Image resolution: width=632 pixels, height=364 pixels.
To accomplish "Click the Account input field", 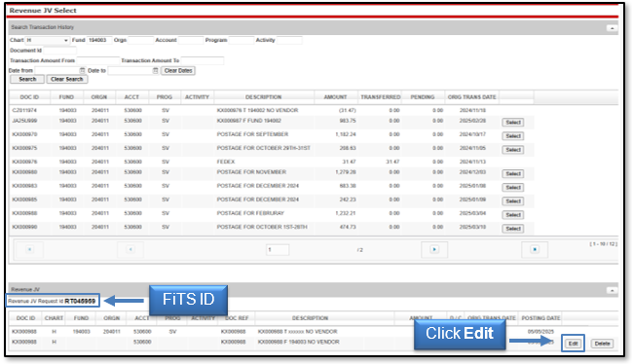I will (x=191, y=40).
